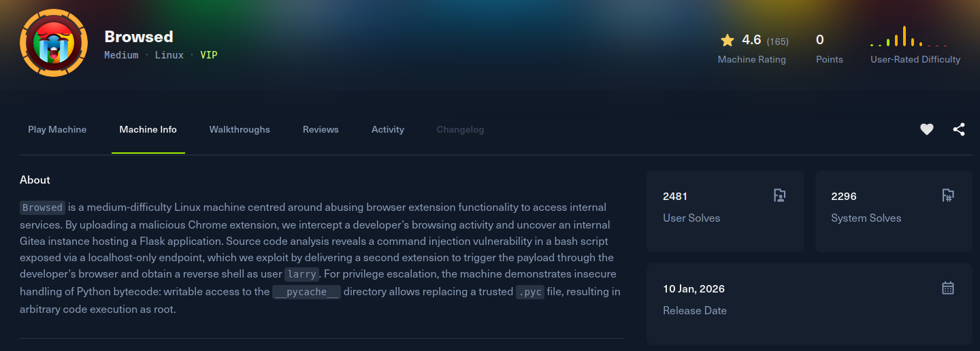Image resolution: width=980 pixels, height=351 pixels.
Task: Click the User-Rated Difficulty label
Action: pyautogui.click(x=915, y=59)
